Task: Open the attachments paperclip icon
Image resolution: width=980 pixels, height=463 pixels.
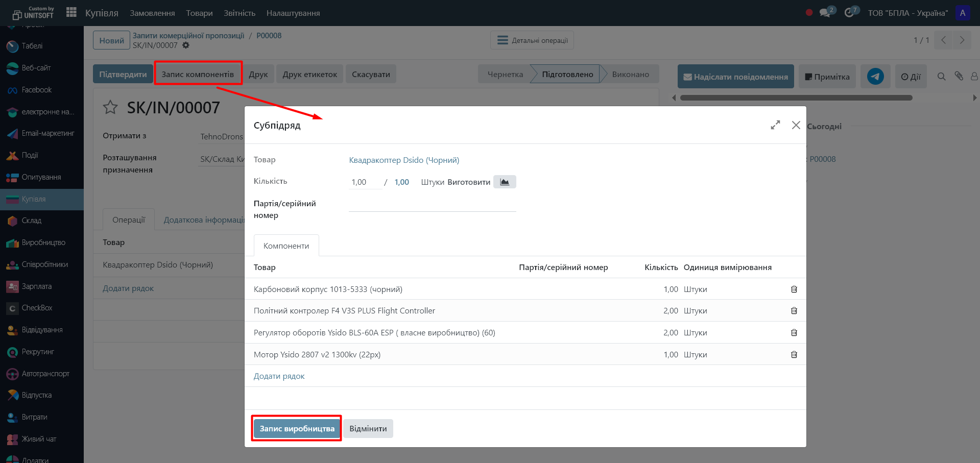Action: [959, 77]
